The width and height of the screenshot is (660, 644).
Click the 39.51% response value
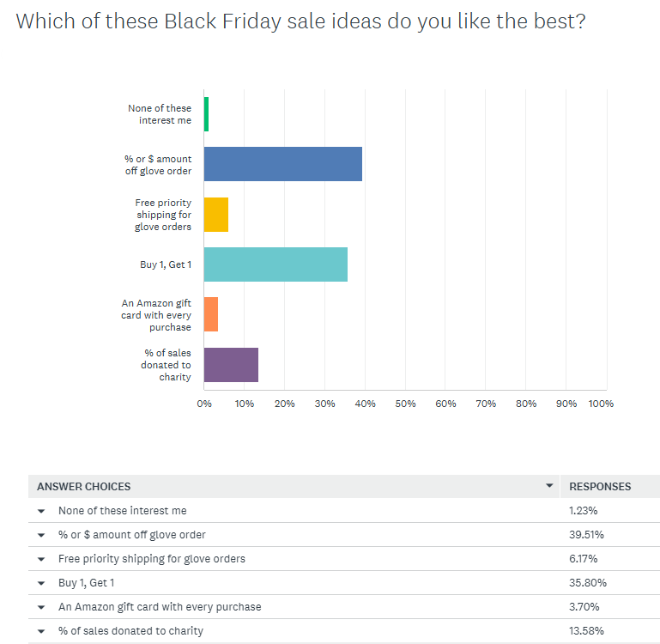coord(587,535)
